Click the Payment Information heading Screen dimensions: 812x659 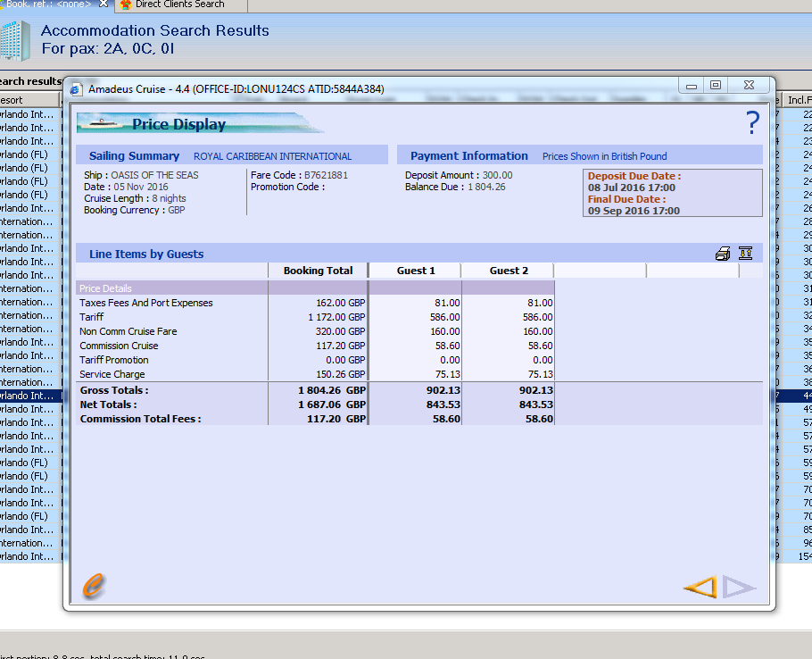pos(469,156)
